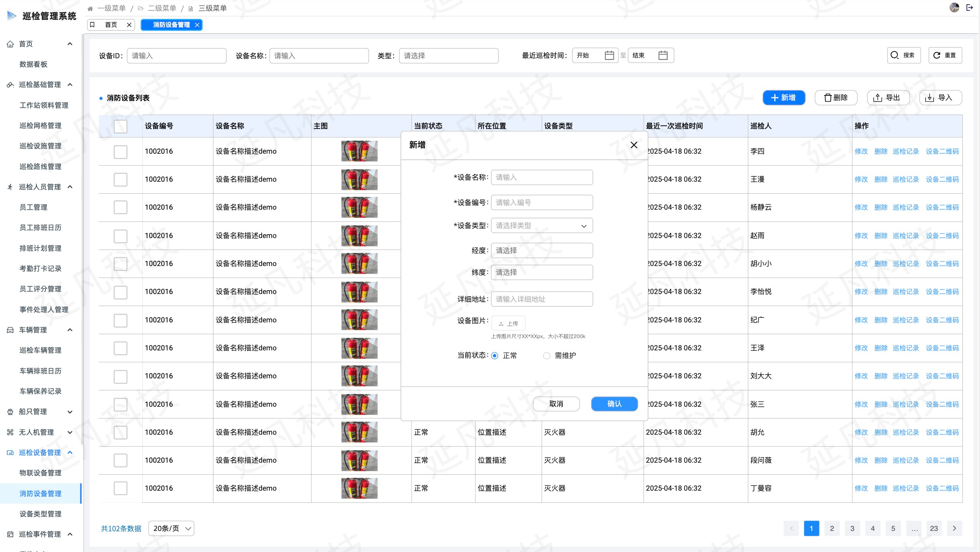Click the 搜索 button
This screenshot has height=552, width=980.
tap(903, 55)
